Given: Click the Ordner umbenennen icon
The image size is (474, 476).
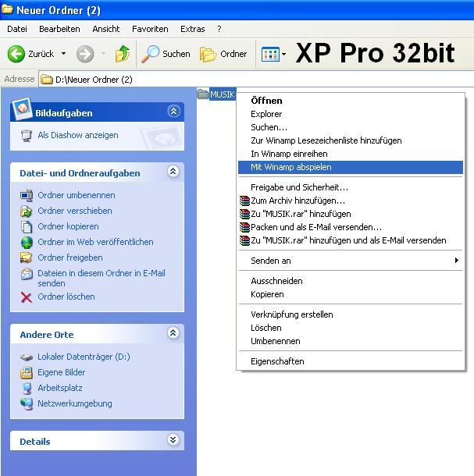Looking at the screenshot, I should (27, 195).
